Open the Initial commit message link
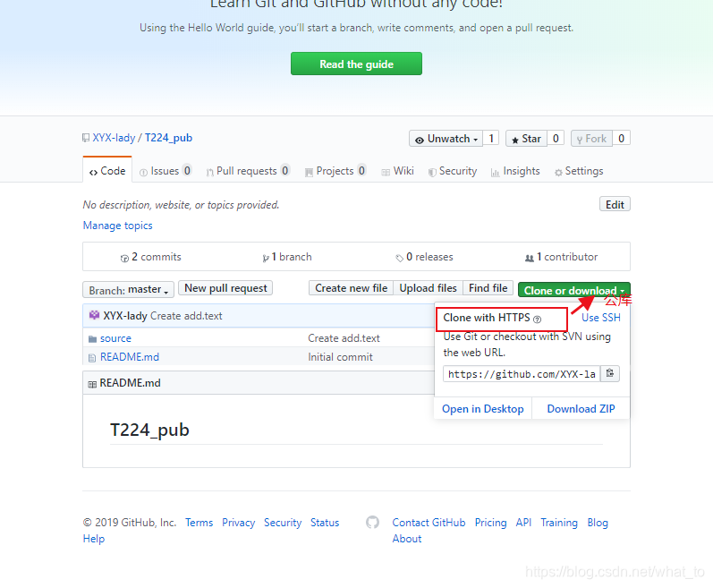Screen dimensions: 713x588 (340, 357)
